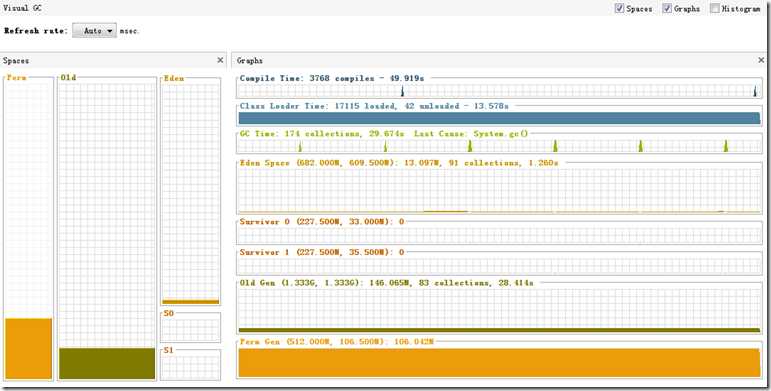Click the Spaces panel header
The height and width of the screenshot is (391, 771).
click(113, 60)
